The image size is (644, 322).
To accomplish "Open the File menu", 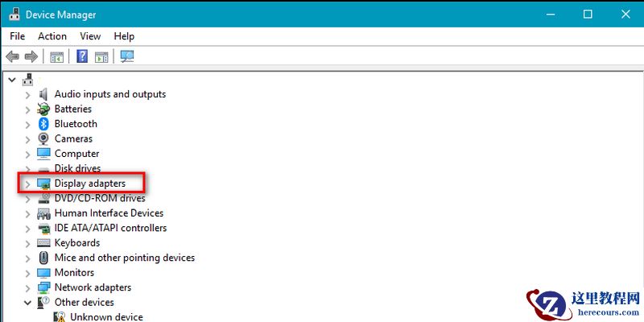I will pyautogui.click(x=17, y=36).
